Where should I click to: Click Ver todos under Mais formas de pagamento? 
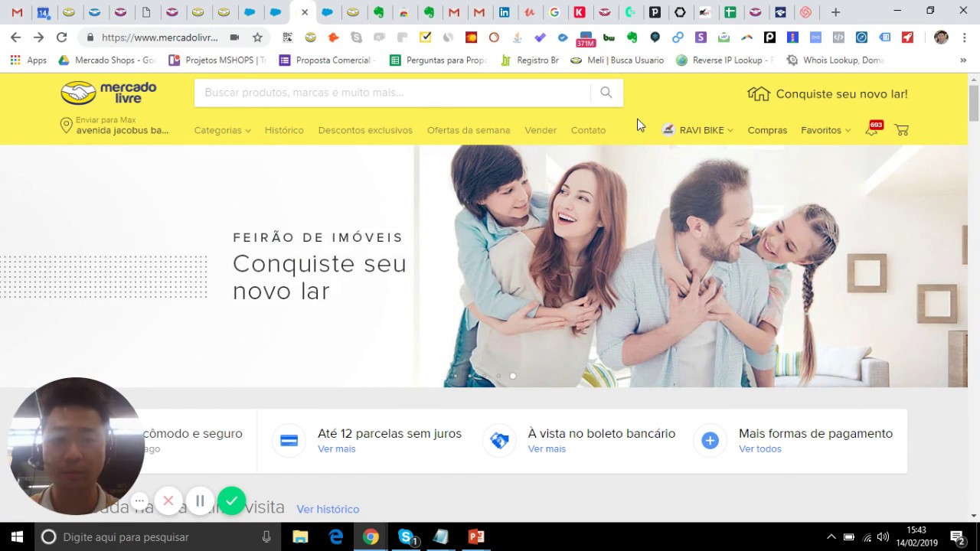click(x=760, y=449)
